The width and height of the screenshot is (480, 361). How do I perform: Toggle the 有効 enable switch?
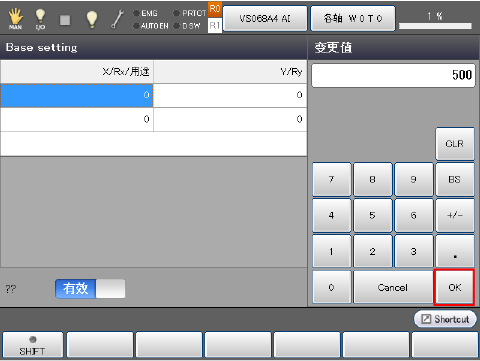tap(90, 289)
